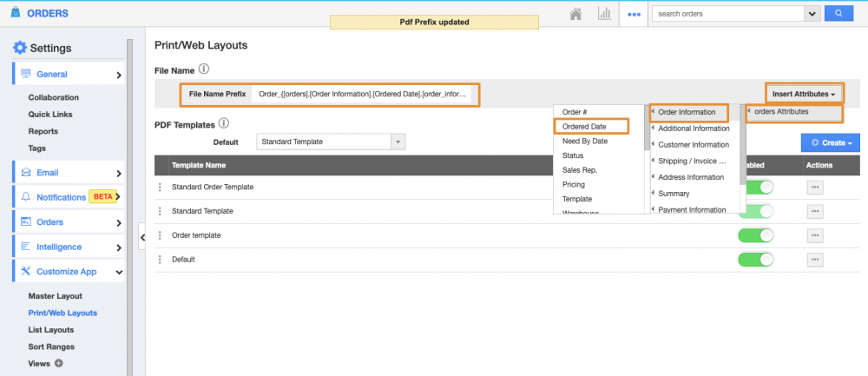Click the info icon beside File Name

(204, 69)
